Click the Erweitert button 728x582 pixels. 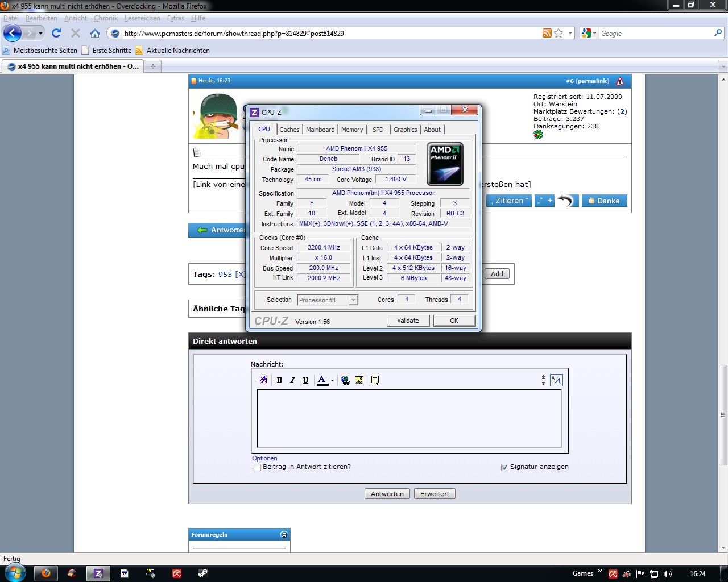coord(435,494)
